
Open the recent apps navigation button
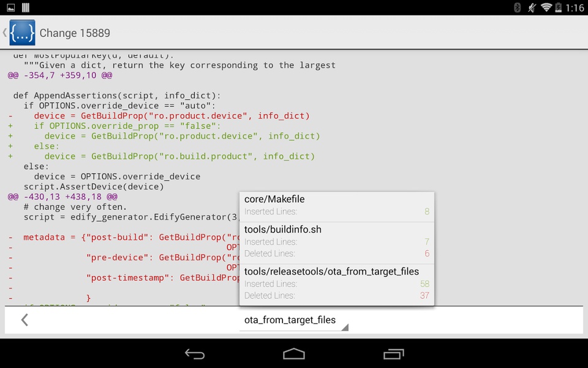pos(393,354)
